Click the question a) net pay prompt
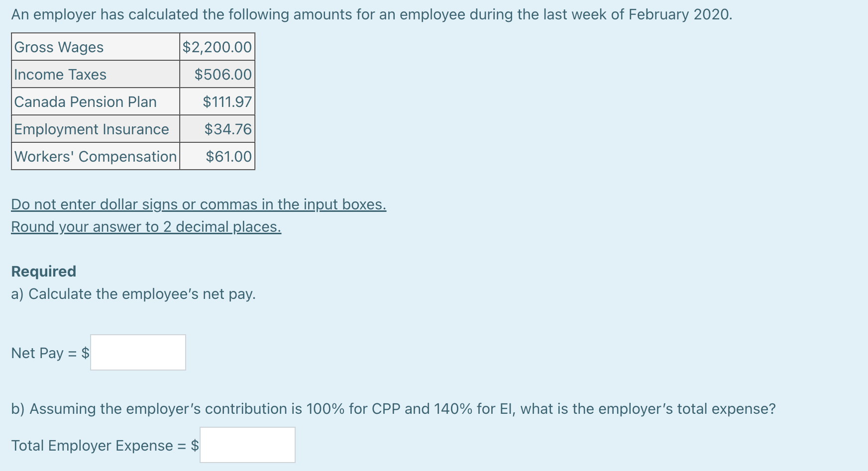This screenshot has height=471, width=868. pos(133,294)
